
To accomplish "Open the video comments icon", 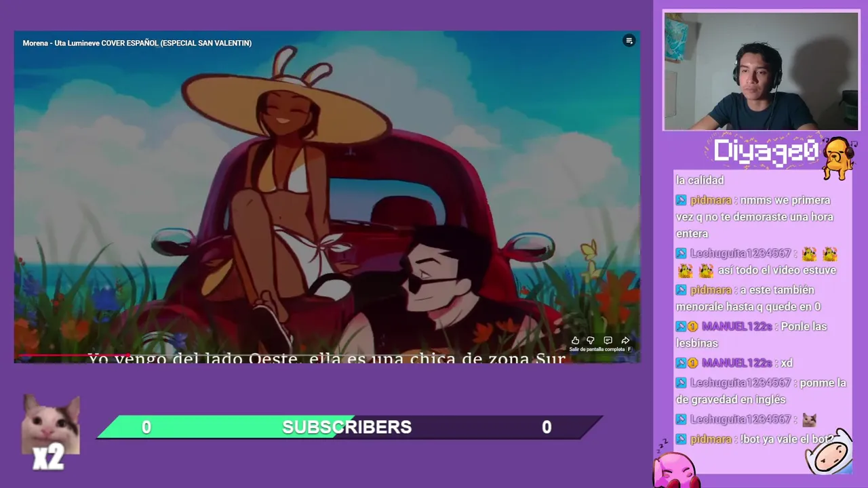I will pyautogui.click(x=608, y=340).
